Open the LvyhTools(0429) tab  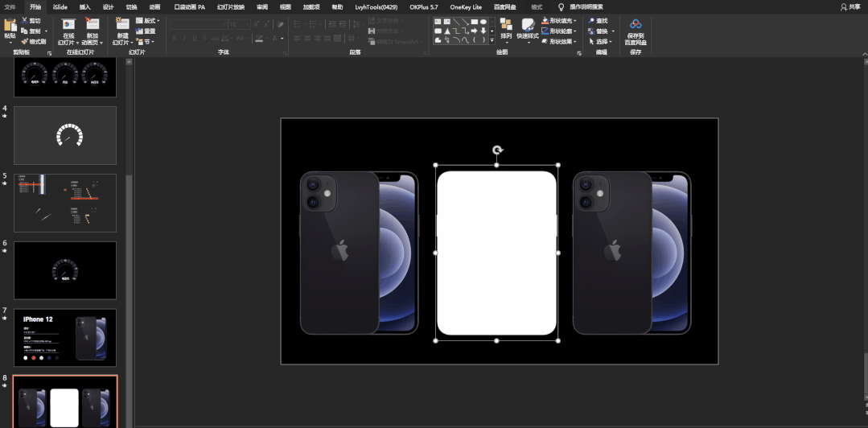pyautogui.click(x=377, y=6)
